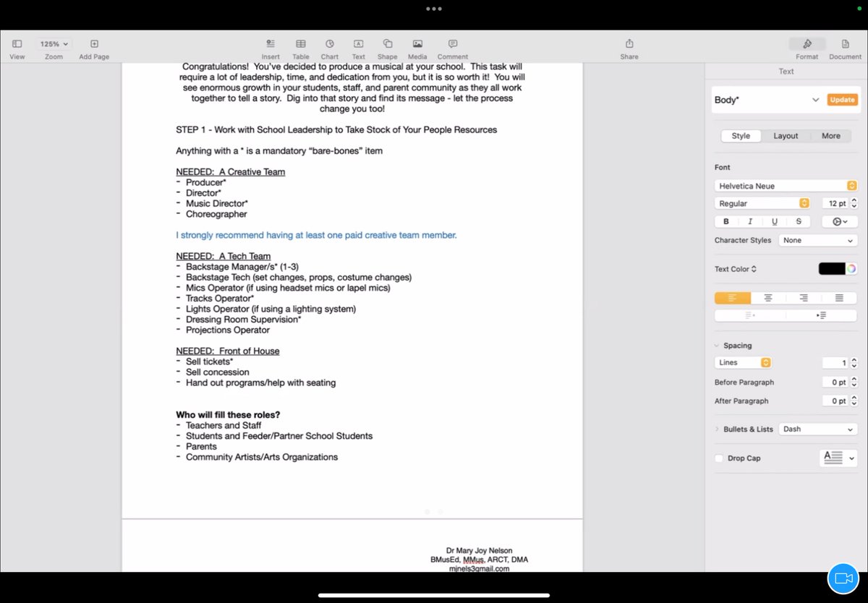Toggle strikethrough formatting
The height and width of the screenshot is (603, 868).
[799, 222]
